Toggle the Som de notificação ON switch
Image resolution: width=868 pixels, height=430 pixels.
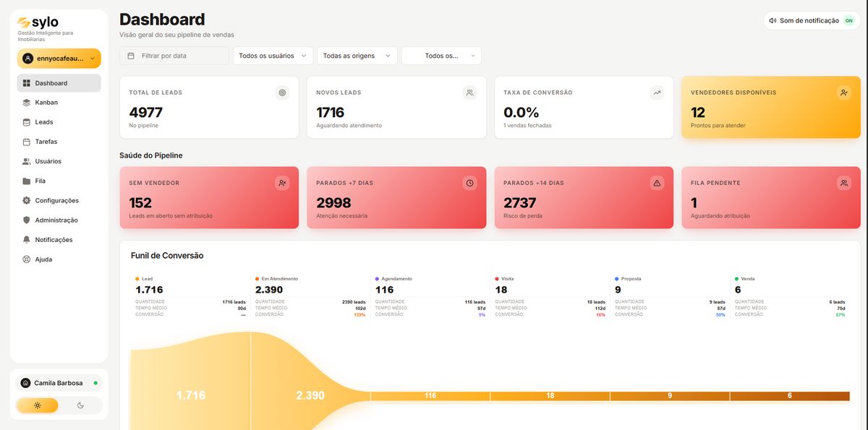849,21
